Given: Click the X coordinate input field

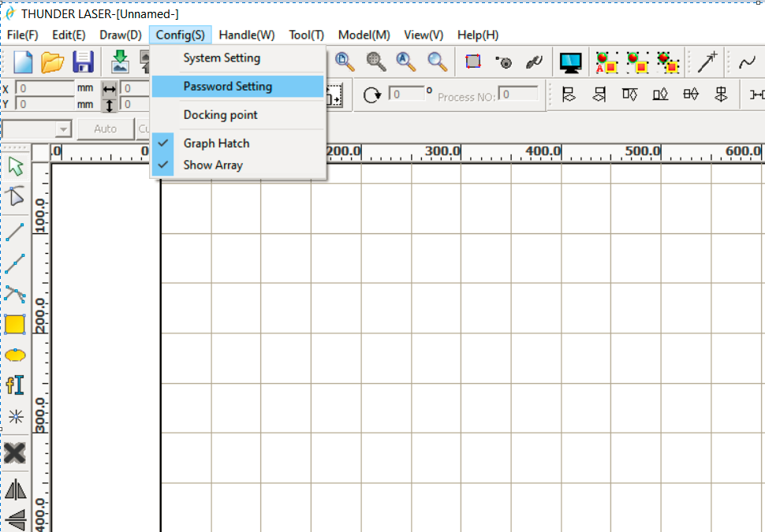Looking at the screenshot, I should (44, 88).
